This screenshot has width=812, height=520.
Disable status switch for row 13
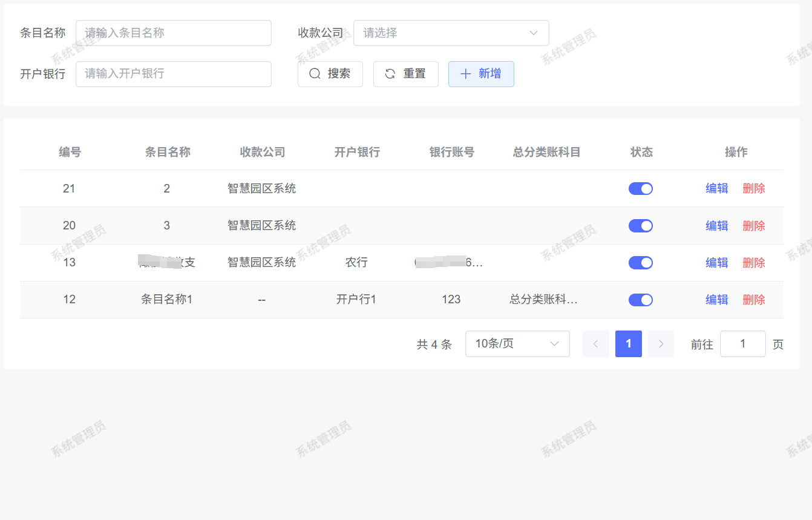641,263
